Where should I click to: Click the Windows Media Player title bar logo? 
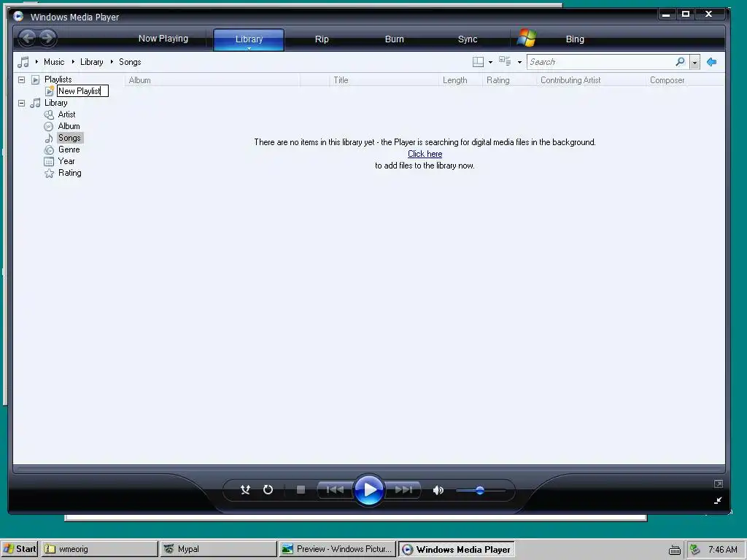point(18,16)
